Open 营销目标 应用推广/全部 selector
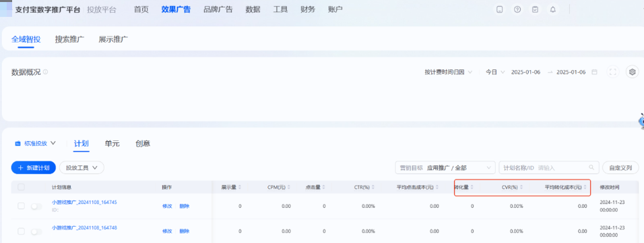 pos(445,167)
